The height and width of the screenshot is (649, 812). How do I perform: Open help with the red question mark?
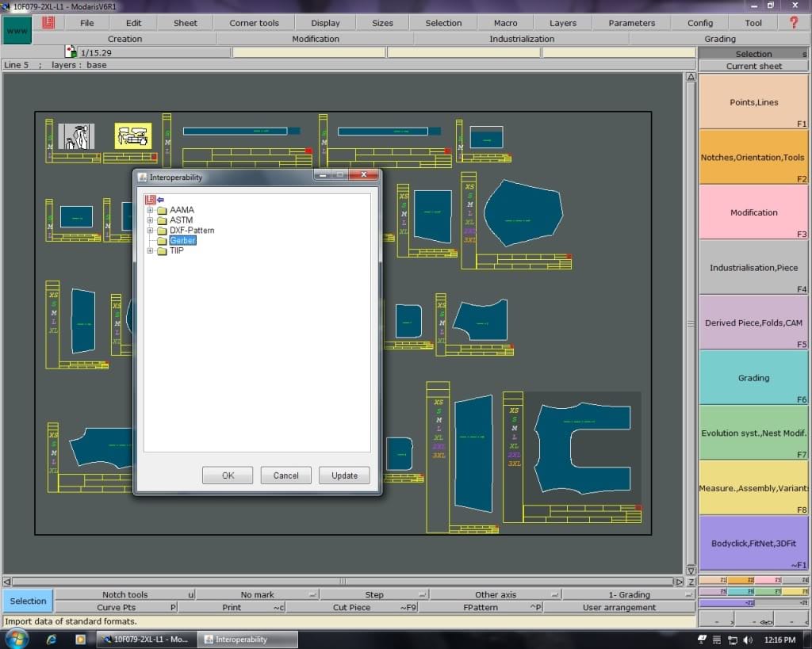click(794, 23)
